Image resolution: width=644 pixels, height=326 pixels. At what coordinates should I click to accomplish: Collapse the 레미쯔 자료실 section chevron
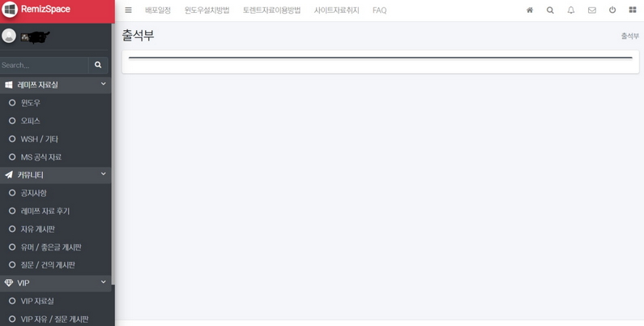click(x=103, y=84)
